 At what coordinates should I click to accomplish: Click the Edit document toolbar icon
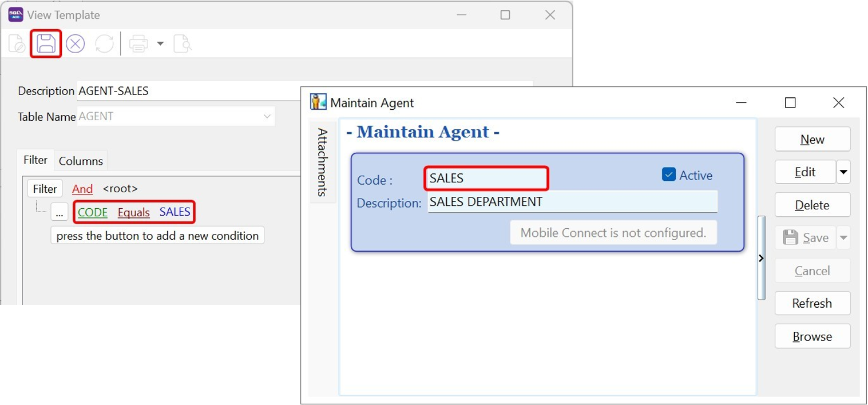point(16,43)
